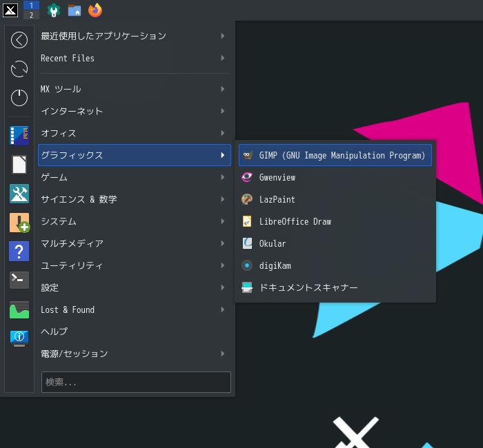
Task: Launch Firefox from the panel
Action: tap(95, 10)
